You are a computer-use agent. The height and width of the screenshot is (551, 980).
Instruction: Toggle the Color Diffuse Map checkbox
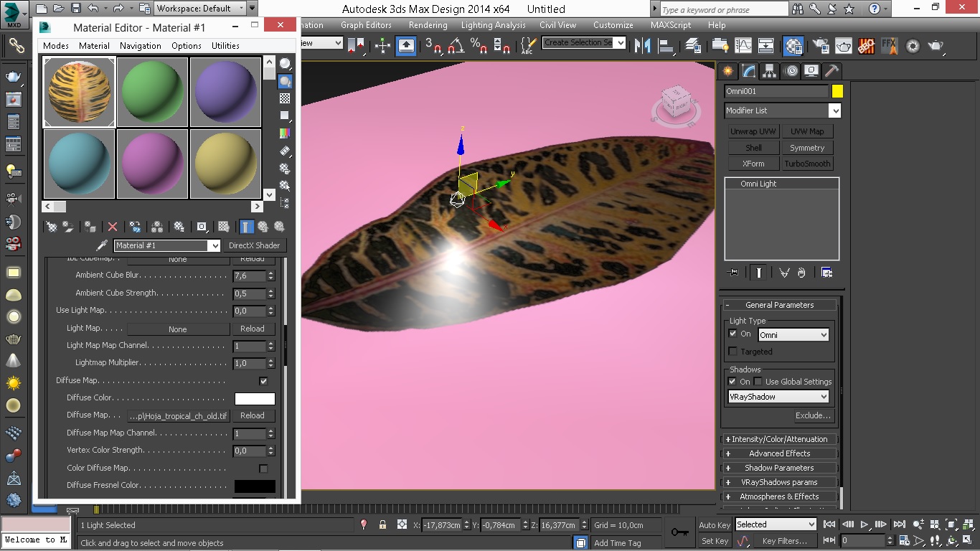click(263, 468)
